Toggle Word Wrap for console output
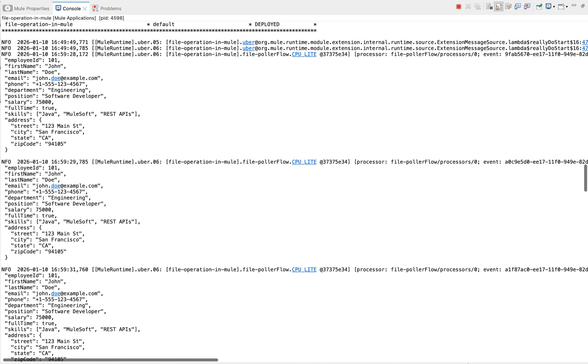Image resolution: width=588 pixels, height=364 pixels. click(508, 7)
